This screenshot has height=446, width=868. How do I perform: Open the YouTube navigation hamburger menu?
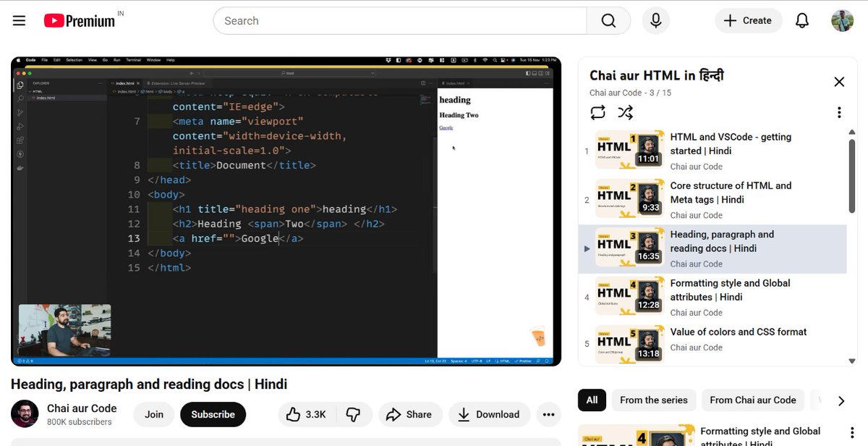point(18,20)
